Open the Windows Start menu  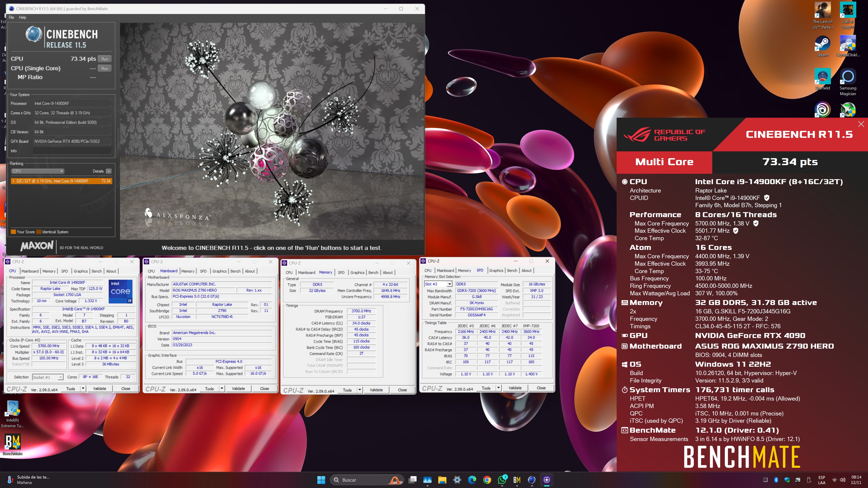(321, 480)
